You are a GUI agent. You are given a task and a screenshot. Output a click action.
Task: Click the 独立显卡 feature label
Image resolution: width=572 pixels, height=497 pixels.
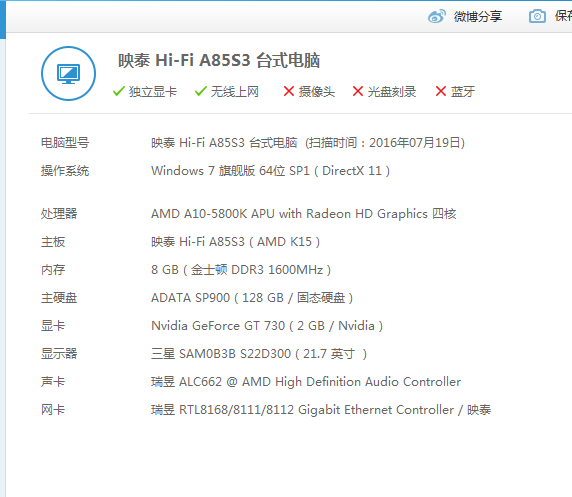pos(152,92)
